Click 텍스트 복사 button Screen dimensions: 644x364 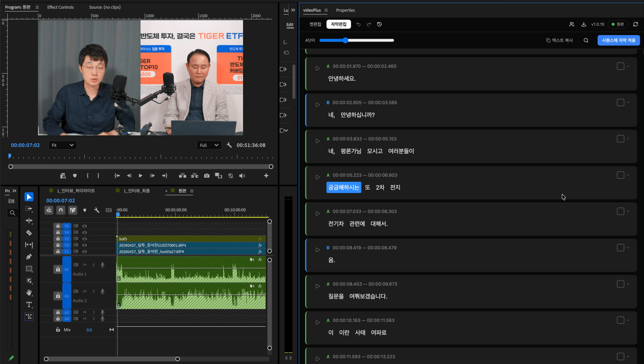coord(559,40)
